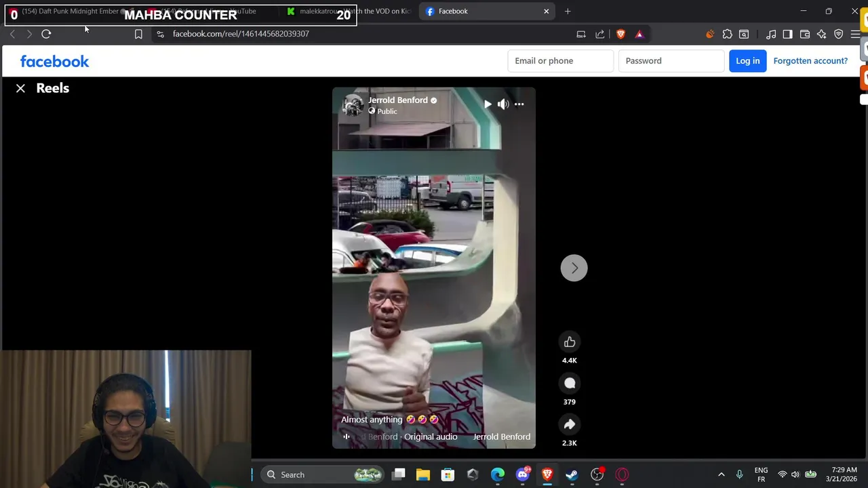The image size is (868, 488).
Task: Install or cast page icon in address bar
Action: (x=581, y=34)
